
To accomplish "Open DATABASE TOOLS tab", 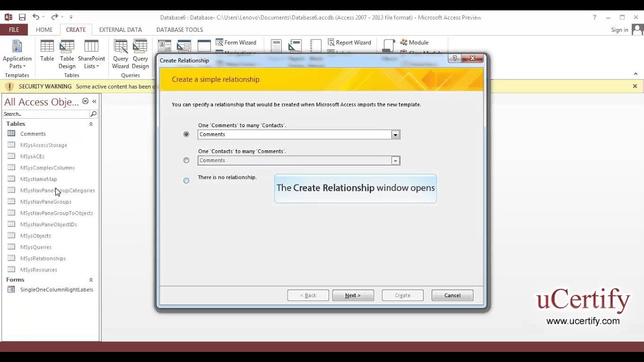I will pos(180,30).
